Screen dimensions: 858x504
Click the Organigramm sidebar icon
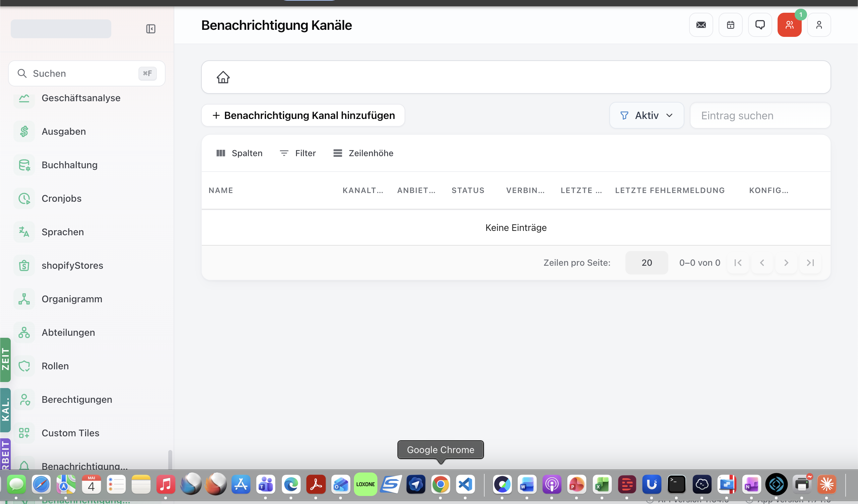point(24,299)
